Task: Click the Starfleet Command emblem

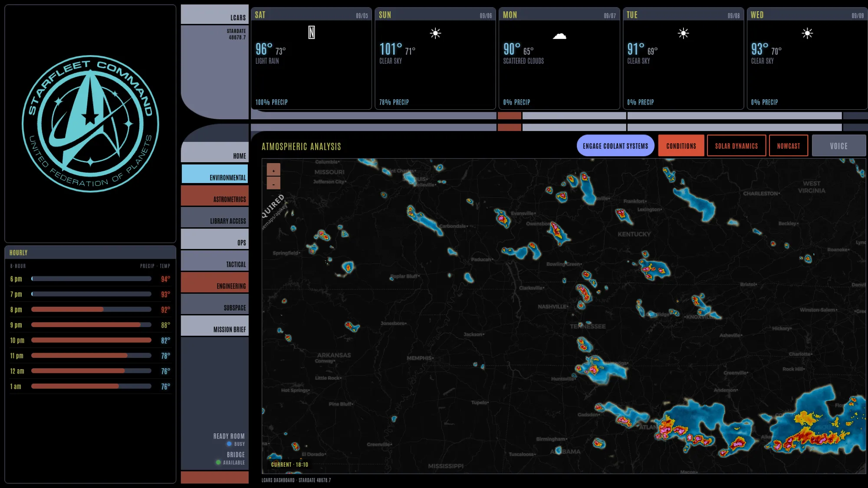Action: [x=90, y=124]
